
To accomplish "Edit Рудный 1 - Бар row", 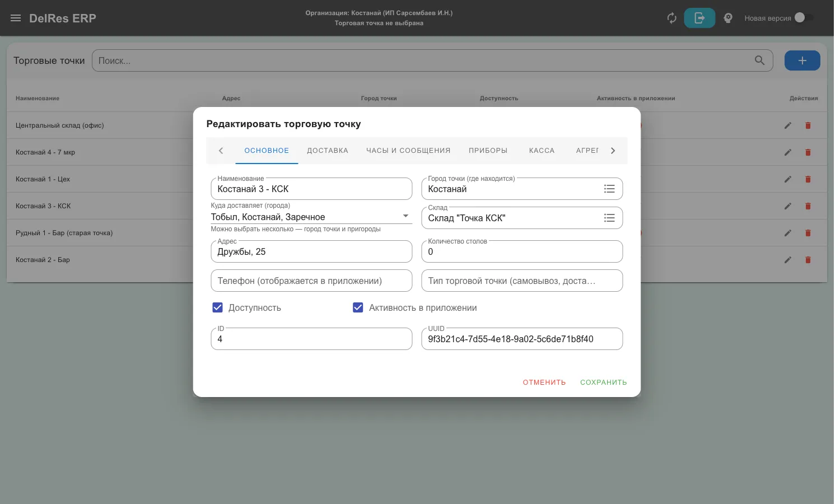I will pos(788,233).
